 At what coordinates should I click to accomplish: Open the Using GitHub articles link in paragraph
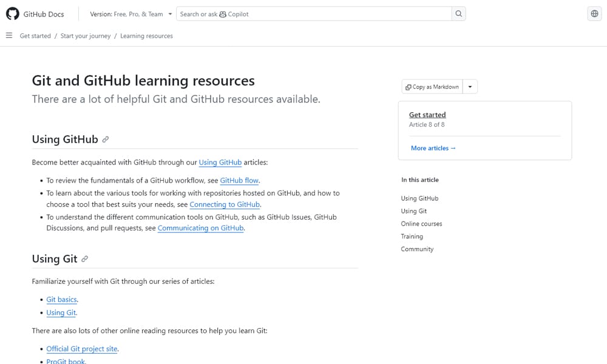(220, 163)
